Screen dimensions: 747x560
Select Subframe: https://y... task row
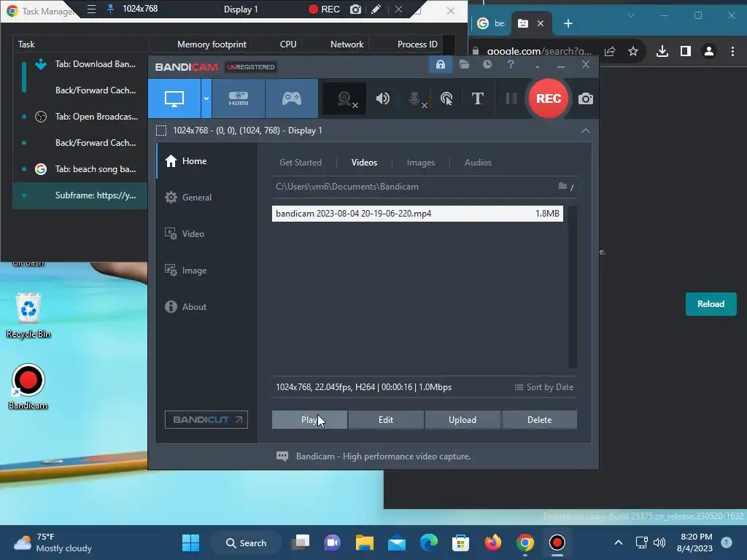click(x=80, y=195)
